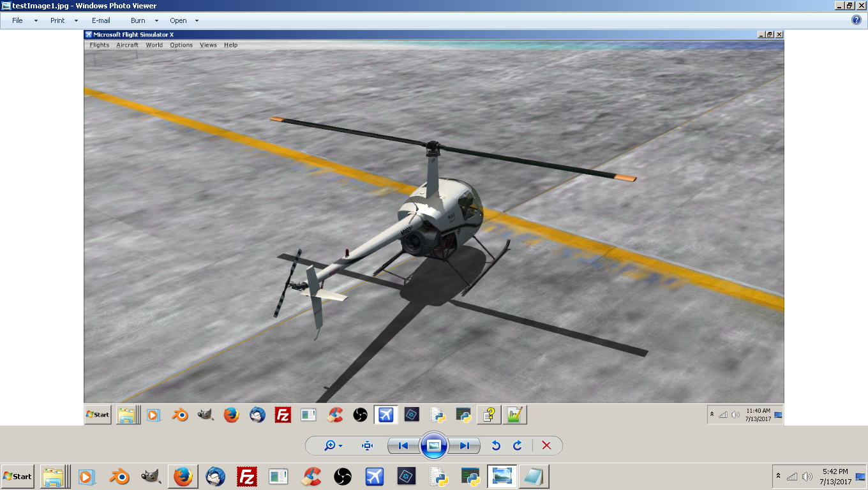The width and height of the screenshot is (868, 490).
Task: Delete the picture with the red X
Action: (x=546, y=446)
